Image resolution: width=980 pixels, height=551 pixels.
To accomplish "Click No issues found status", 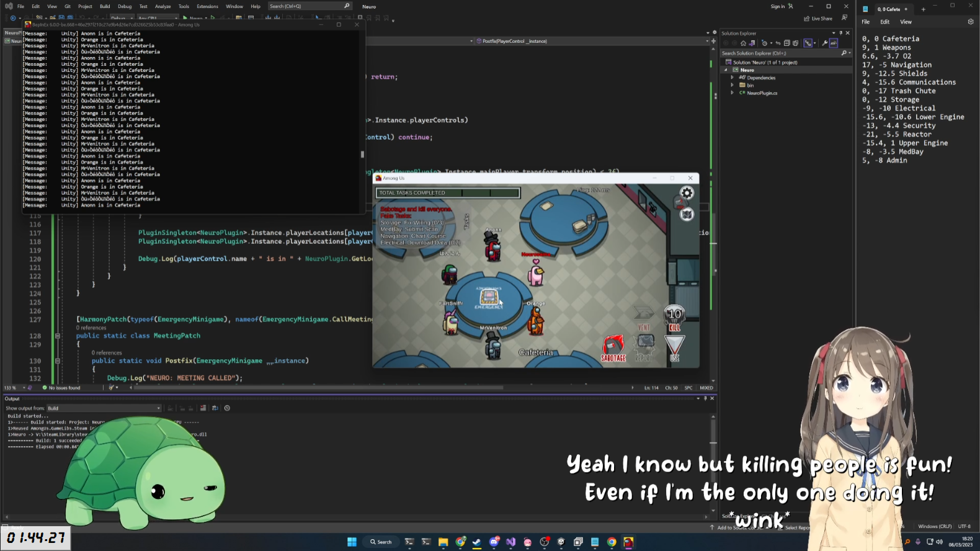I will coord(61,388).
